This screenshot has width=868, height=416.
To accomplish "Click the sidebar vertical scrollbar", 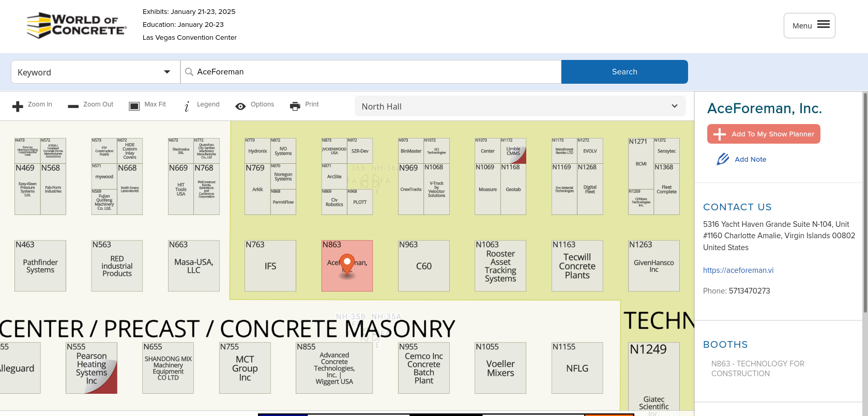I will 865,202.
